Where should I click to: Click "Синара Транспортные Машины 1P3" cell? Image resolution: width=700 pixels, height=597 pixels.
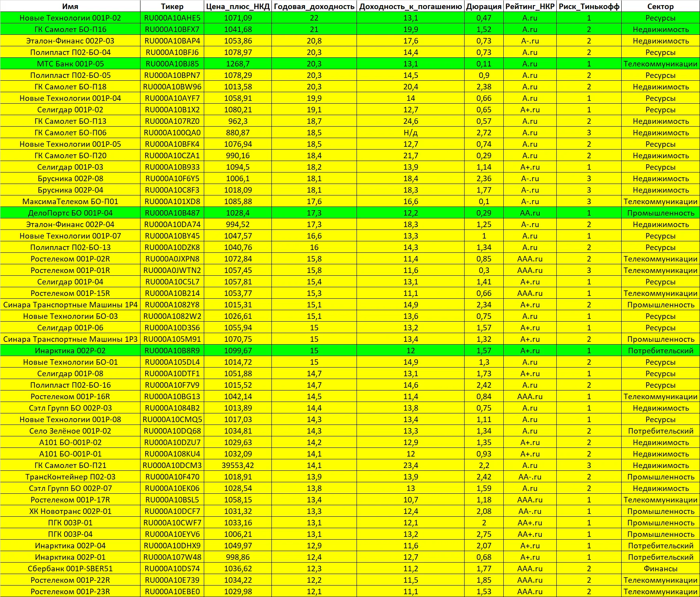point(70,339)
